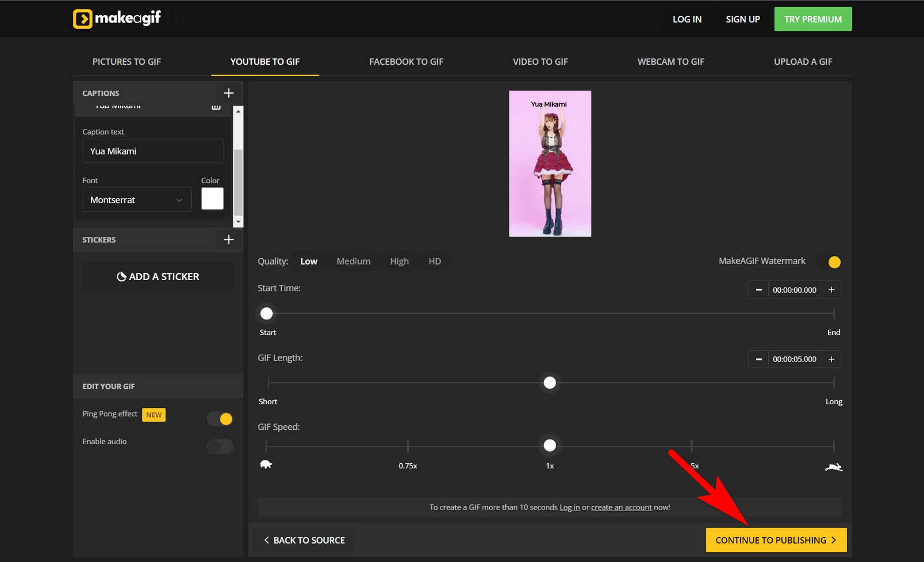Screen dimensions: 924x562
Task: Click the Add a Sticker button
Action: click(158, 277)
